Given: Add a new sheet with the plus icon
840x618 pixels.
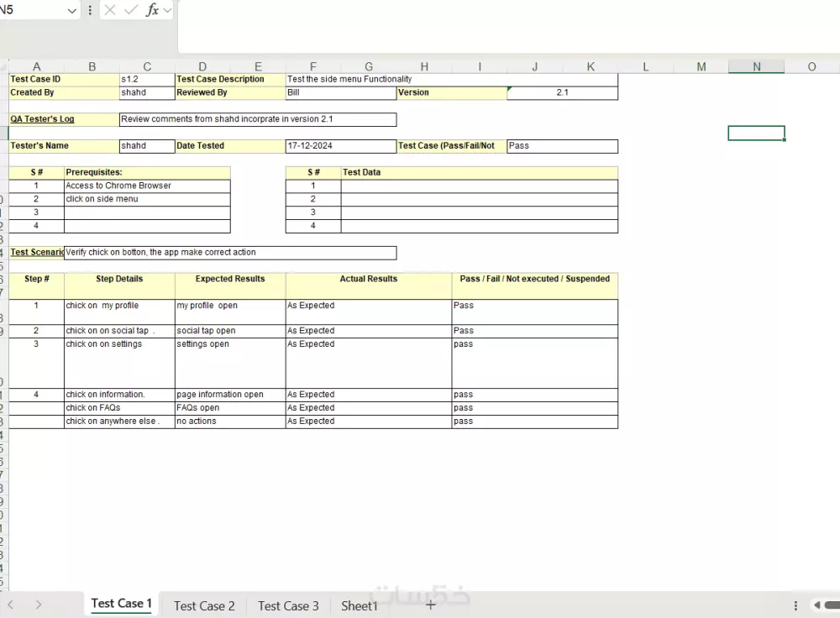Looking at the screenshot, I should [430, 605].
